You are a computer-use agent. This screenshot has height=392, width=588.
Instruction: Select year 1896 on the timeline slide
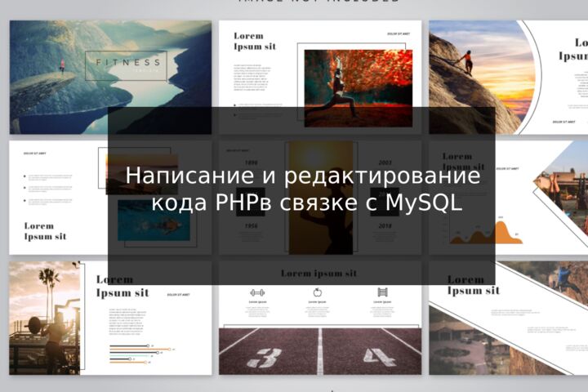click(x=252, y=163)
